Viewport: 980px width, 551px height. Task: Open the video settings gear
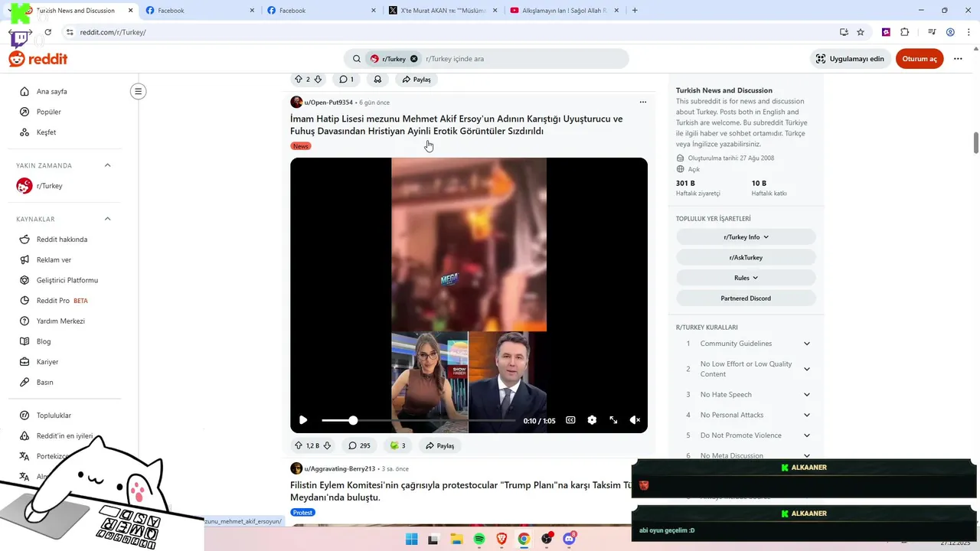(592, 420)
